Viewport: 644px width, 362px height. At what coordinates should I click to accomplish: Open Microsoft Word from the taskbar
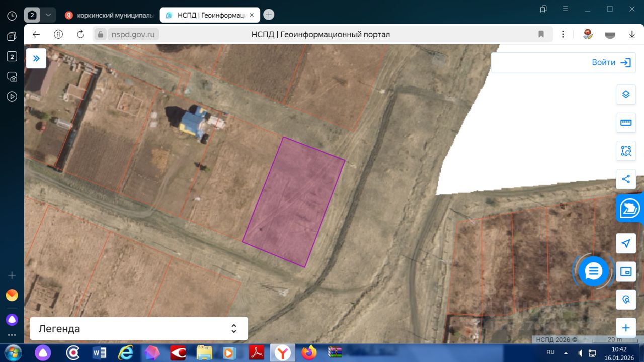click(x=100, y=353)
